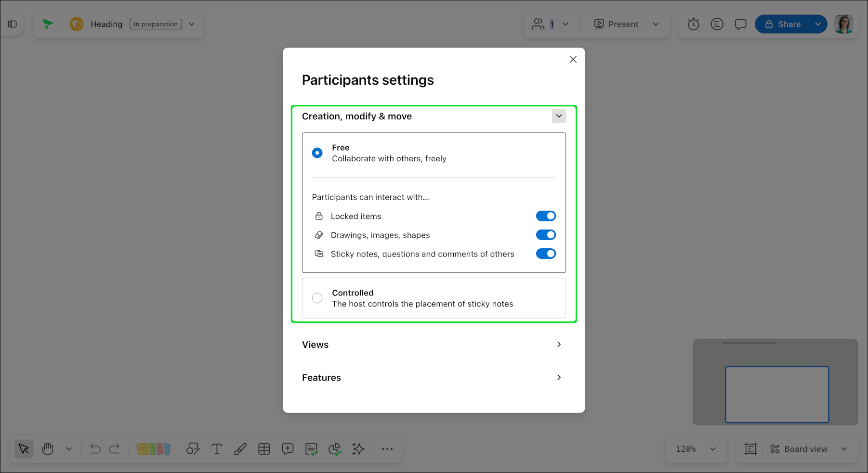Open the user profile avatar
The width and height of the screenshot is (868, 473).
[844, 24]
